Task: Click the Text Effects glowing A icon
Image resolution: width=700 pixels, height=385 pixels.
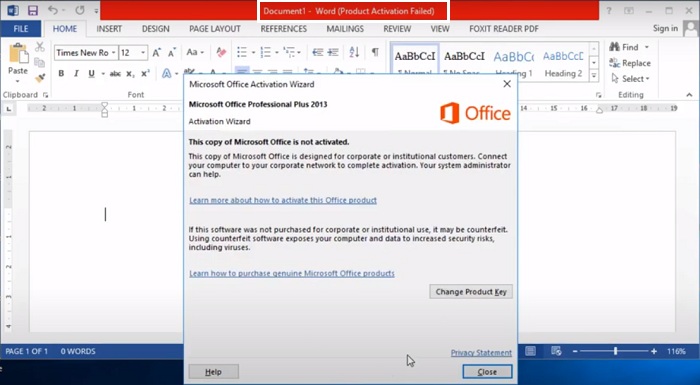Action: [x=167, y=73]
